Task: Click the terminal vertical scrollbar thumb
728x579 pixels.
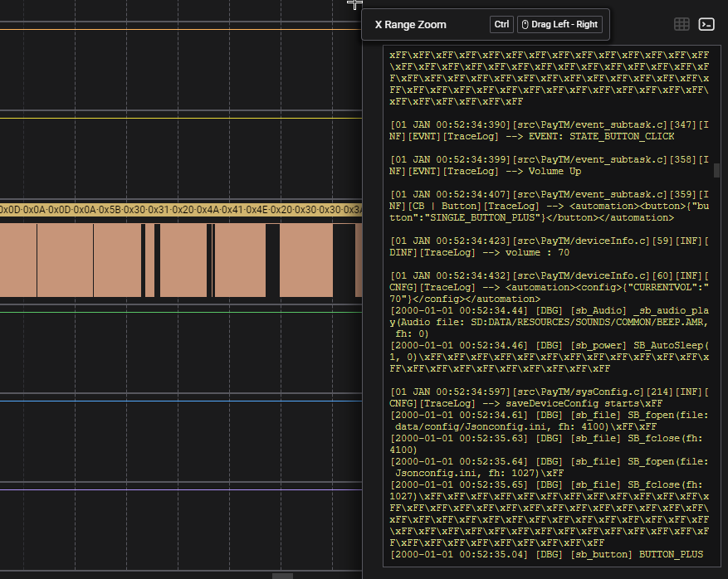Action: point(716,170)
